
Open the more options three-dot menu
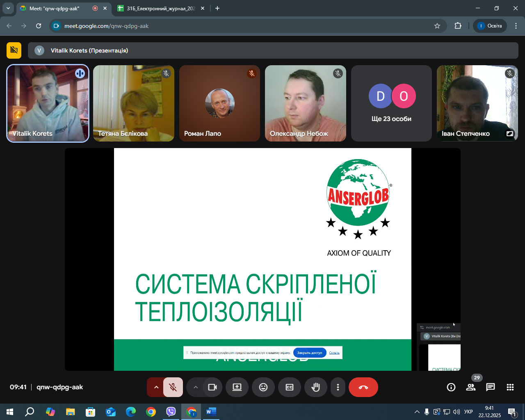coord(338,387)
